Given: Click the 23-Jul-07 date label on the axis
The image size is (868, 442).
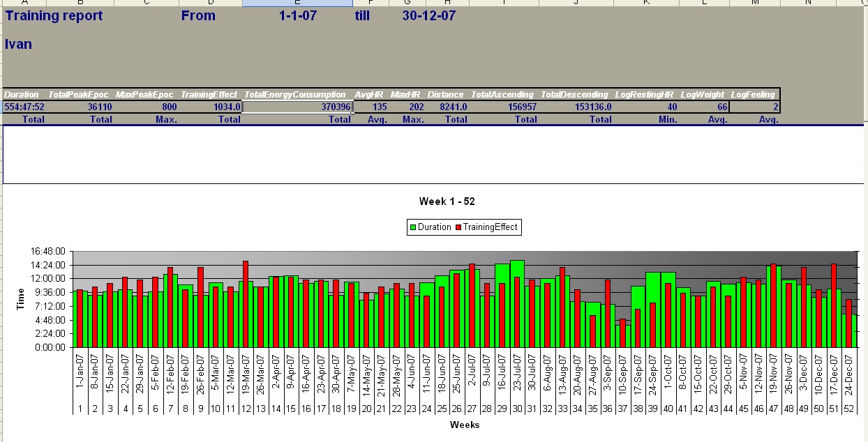Looking at the screenshot, I should (517, 375).
